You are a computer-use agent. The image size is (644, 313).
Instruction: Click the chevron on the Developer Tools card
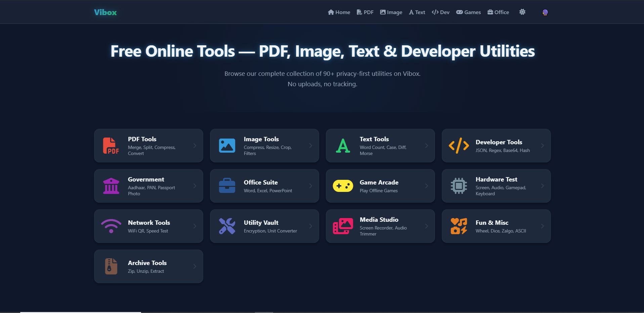click(543, 146)
